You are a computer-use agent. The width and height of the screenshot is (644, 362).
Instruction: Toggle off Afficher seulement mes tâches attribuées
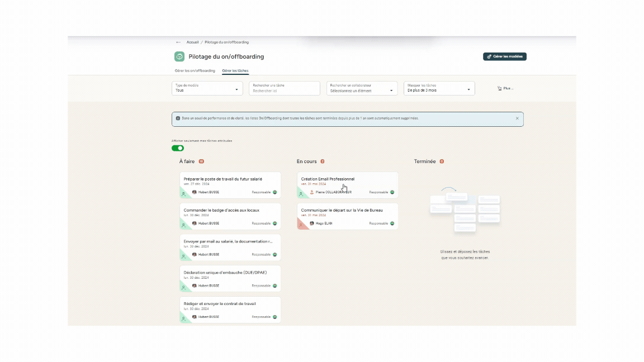178,148
